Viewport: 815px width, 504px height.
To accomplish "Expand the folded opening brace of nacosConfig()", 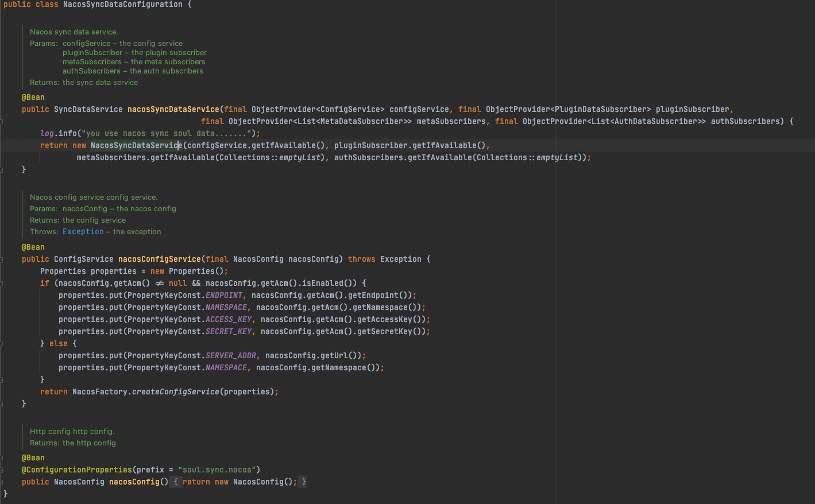I will coord(176,482).
